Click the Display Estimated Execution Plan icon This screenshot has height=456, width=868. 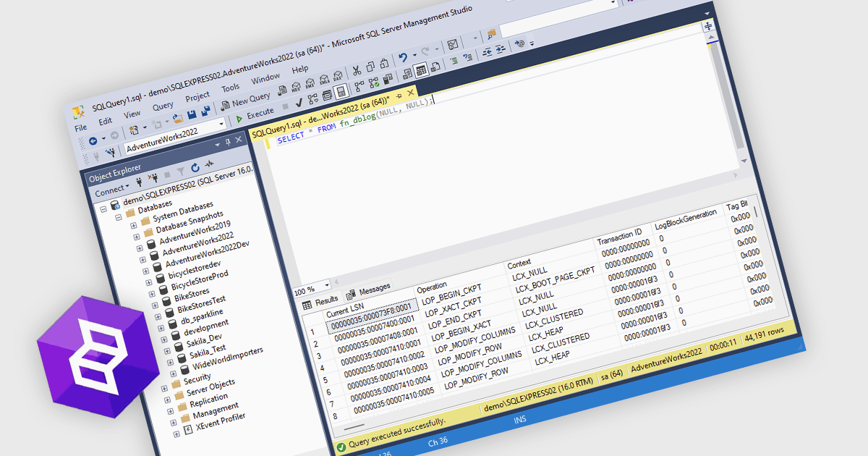pos(312,99)
